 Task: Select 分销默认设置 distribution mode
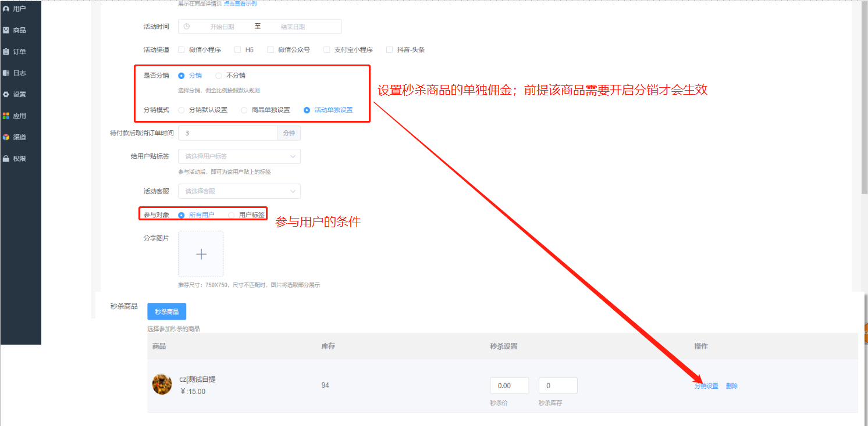click(x=182, y=110)
